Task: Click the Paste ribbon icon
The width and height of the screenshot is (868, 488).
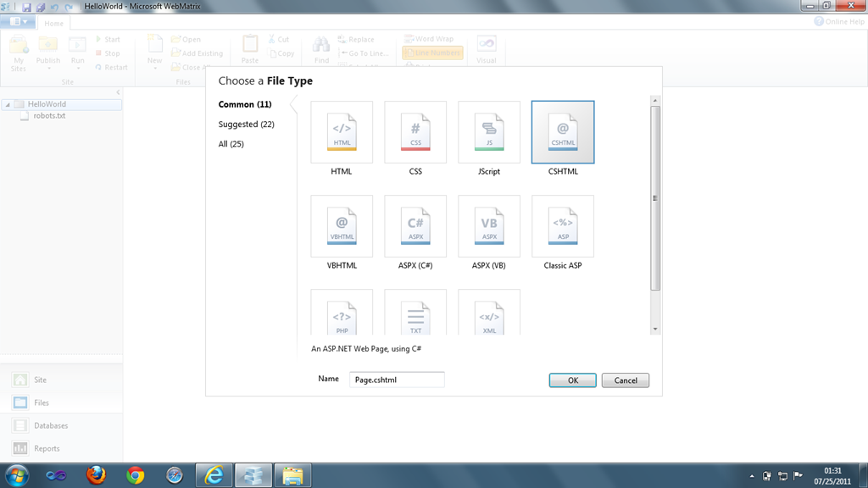Action: coord(250,49)
